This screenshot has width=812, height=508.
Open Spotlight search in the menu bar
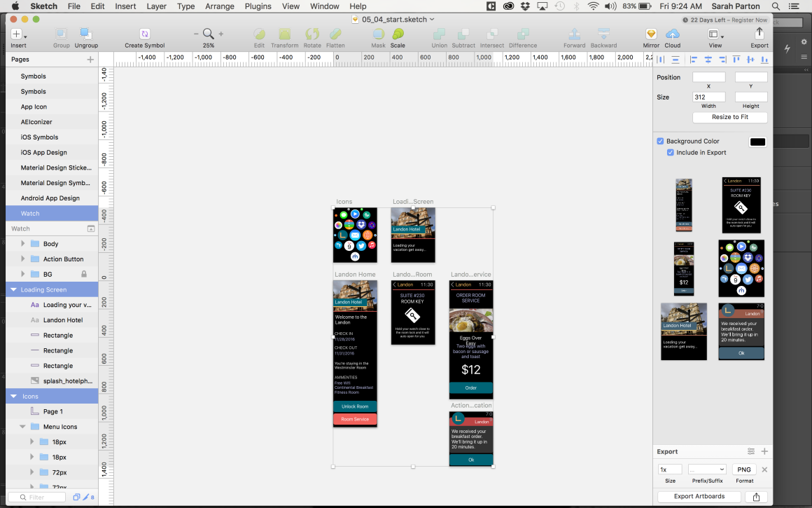(775, 6)
